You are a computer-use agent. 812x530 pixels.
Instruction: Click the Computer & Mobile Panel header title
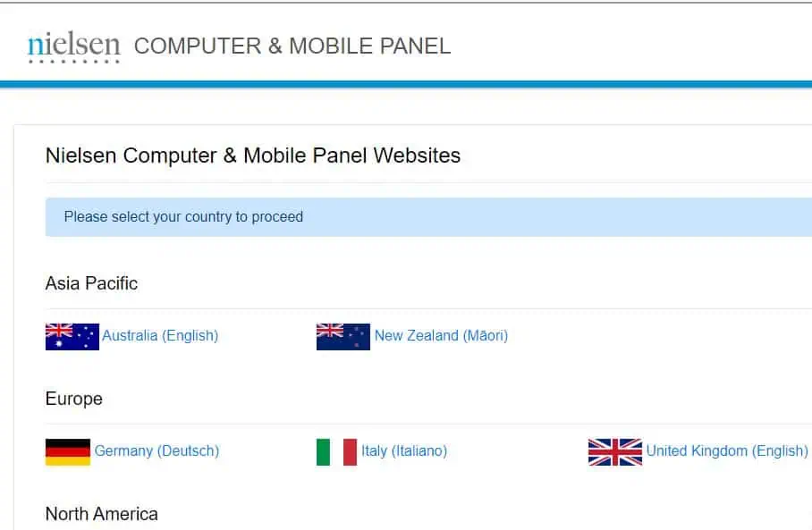point(292,46)
